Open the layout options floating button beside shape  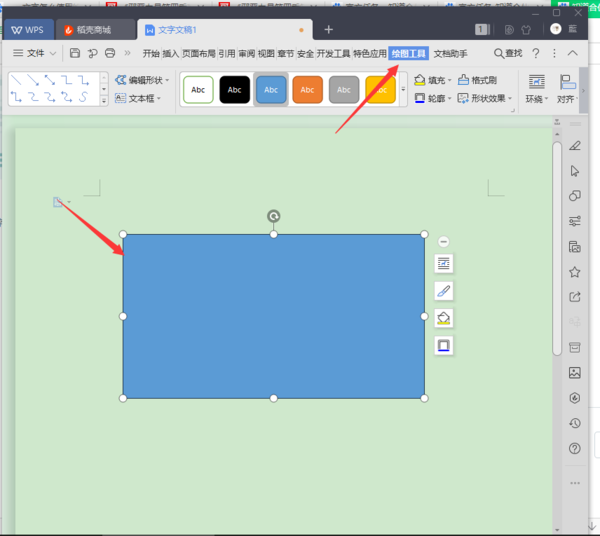click(x=444, y=264)
